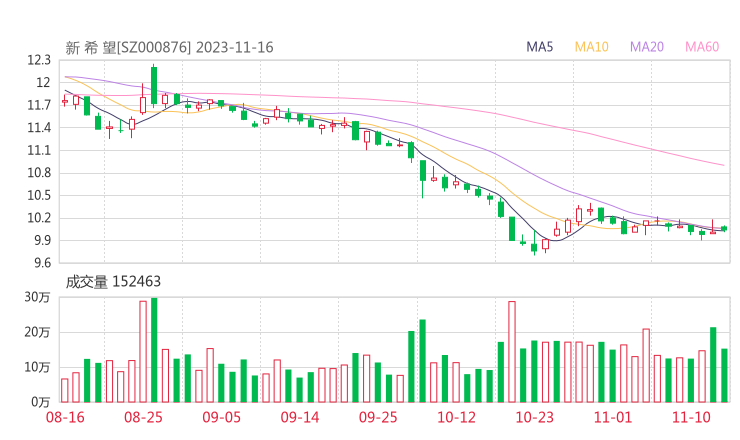Click the 11.1 price axis label

[39, 151]
